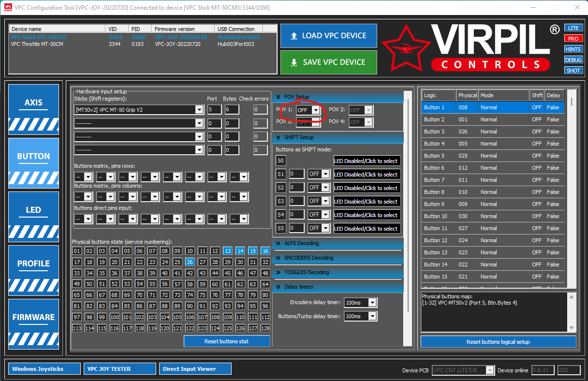Open Windows Joysticks
Screen dimensions: 588x381
44,369
